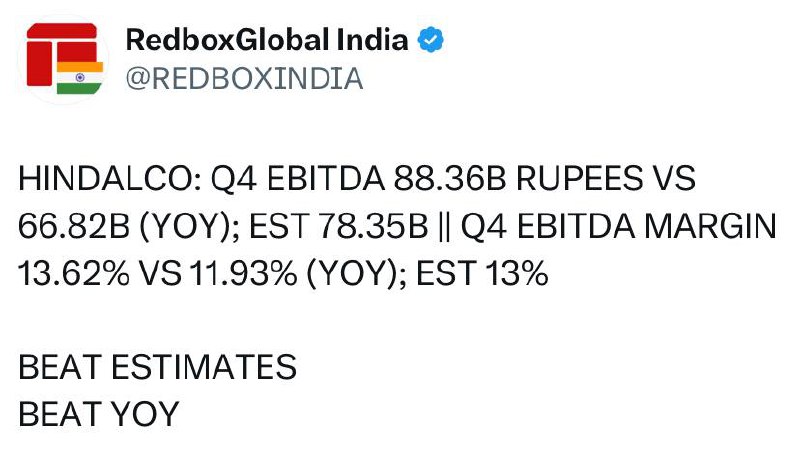The image size is (800, 458).
Task: Click the EST 78.35B estimate text
Action: click(x=339, y=226)
